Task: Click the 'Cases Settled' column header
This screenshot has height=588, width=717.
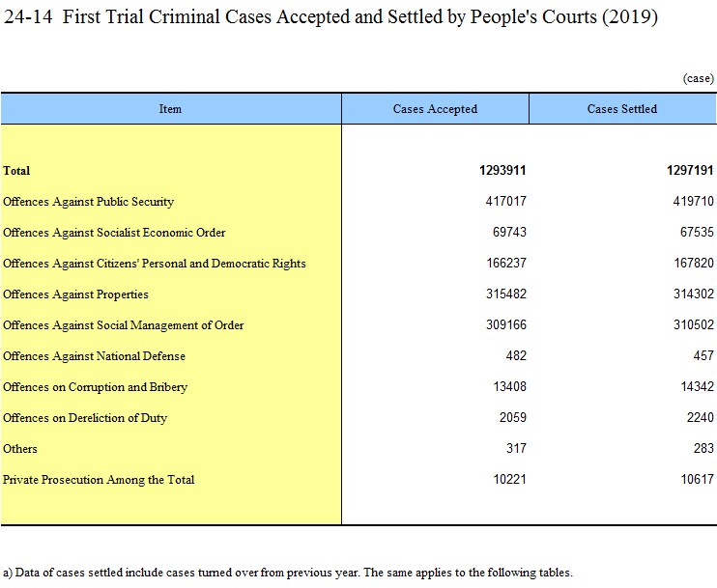Action: click(x=621, y=109)
